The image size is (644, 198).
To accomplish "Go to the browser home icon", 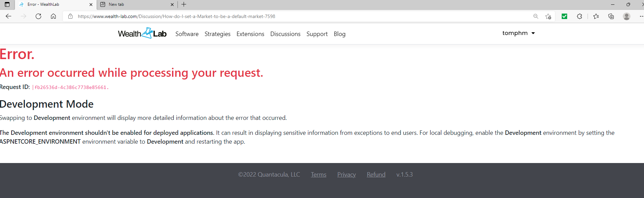I will tap(53, 16).
